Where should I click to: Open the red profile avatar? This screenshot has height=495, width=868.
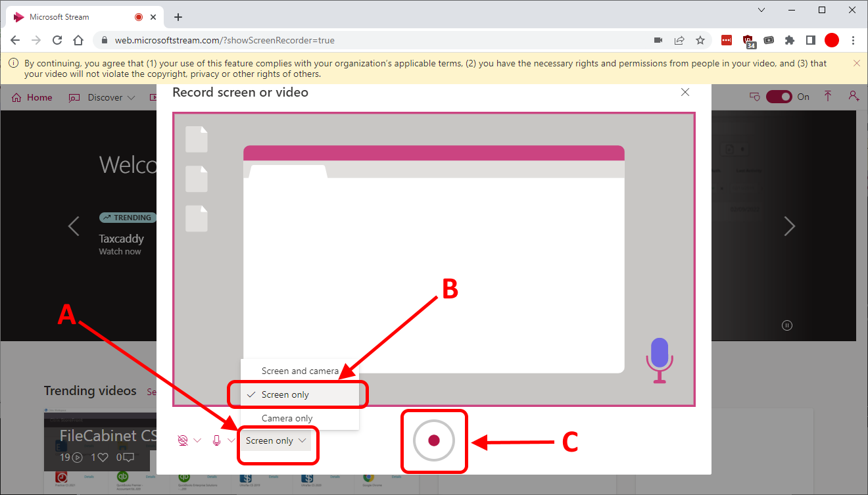point(832,40)
